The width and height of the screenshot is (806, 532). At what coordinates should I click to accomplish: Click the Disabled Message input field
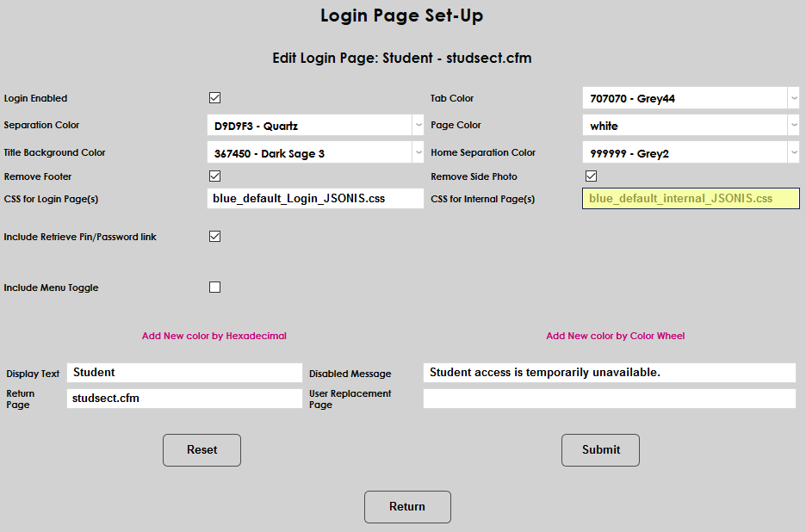610,373
